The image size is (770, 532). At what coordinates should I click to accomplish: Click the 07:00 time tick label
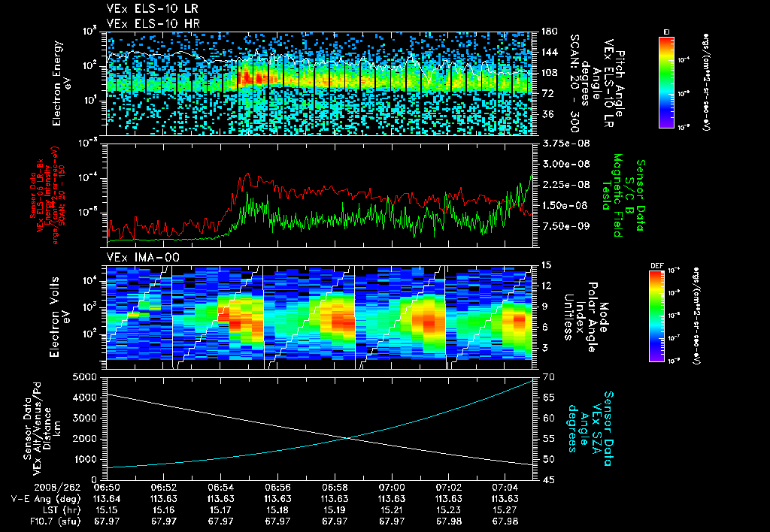[391, 488]
